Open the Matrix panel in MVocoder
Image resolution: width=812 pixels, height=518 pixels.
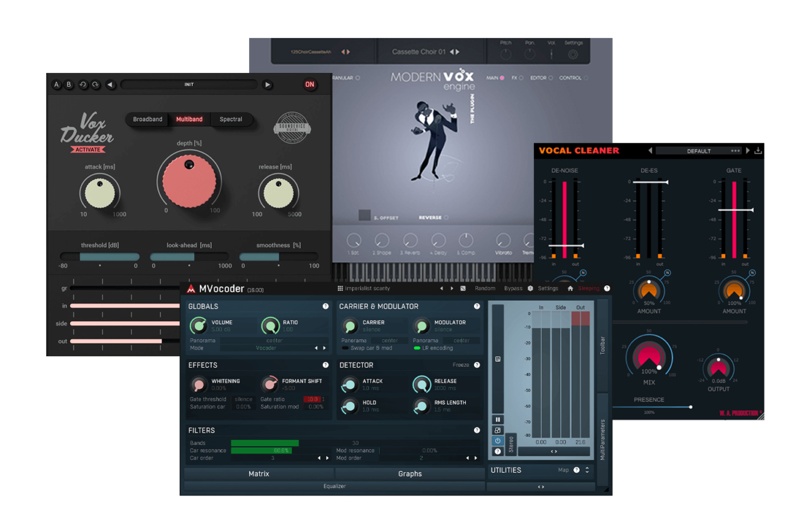259,474
